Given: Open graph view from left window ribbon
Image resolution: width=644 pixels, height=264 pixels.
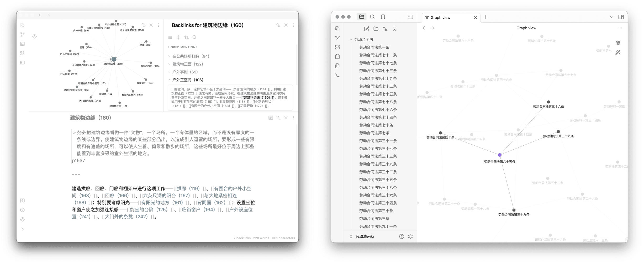Looking at the screenshot, I should (23, 34).
